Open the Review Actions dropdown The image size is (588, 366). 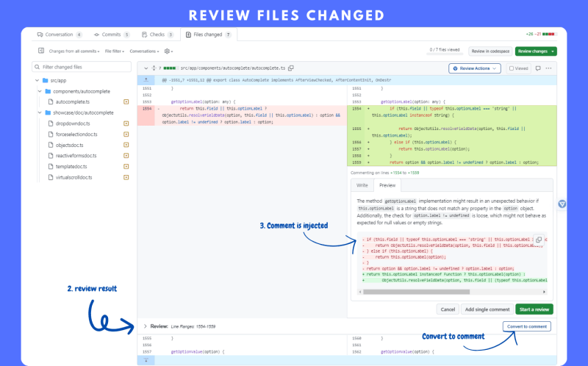[475, 68]
